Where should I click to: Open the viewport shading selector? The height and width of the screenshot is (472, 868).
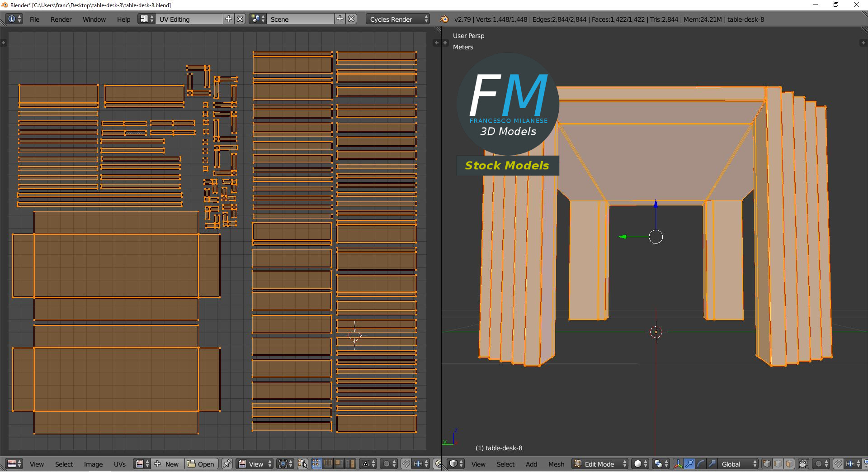[x=640, y=464]
